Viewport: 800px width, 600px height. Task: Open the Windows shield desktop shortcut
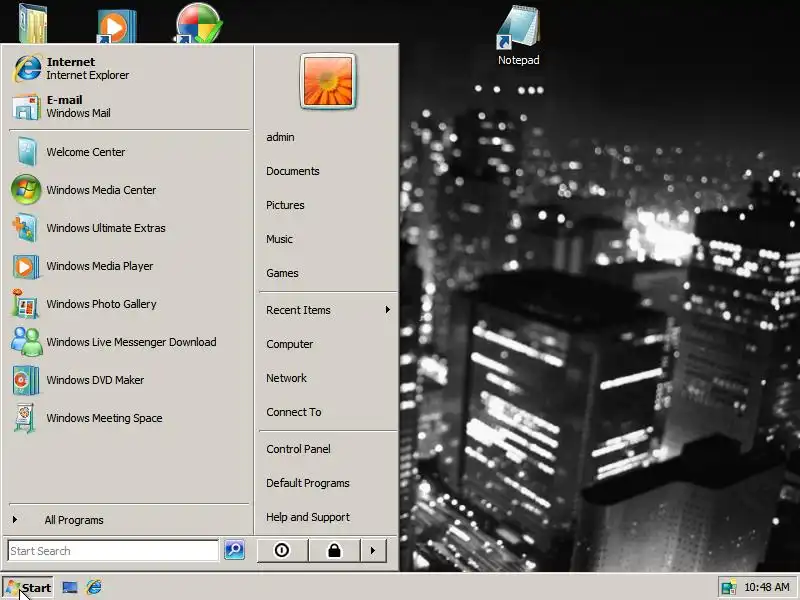(x=198, y=23)
